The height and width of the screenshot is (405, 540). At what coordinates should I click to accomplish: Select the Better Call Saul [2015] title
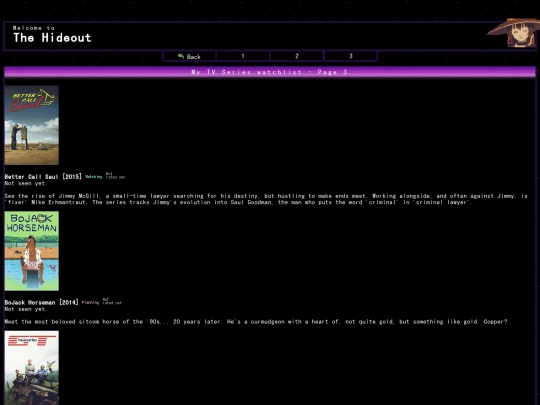tap(43, 177)
